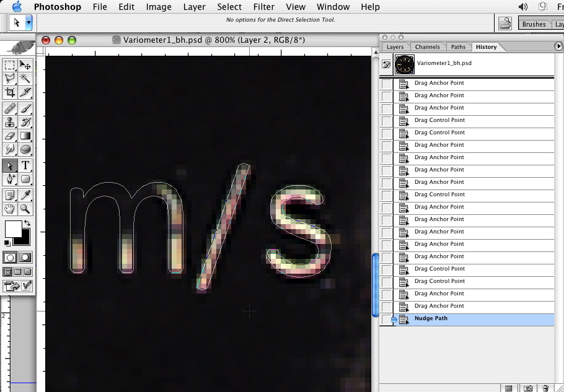Toggle history brush source on snapshot Variometer1_bh.psd

387,64
